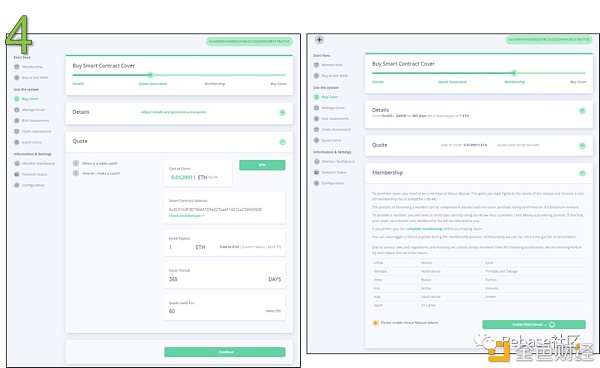The image size is (600, 368).
Task: Click the ETH currency button in Quote
Action: click(x=262, y=165)
